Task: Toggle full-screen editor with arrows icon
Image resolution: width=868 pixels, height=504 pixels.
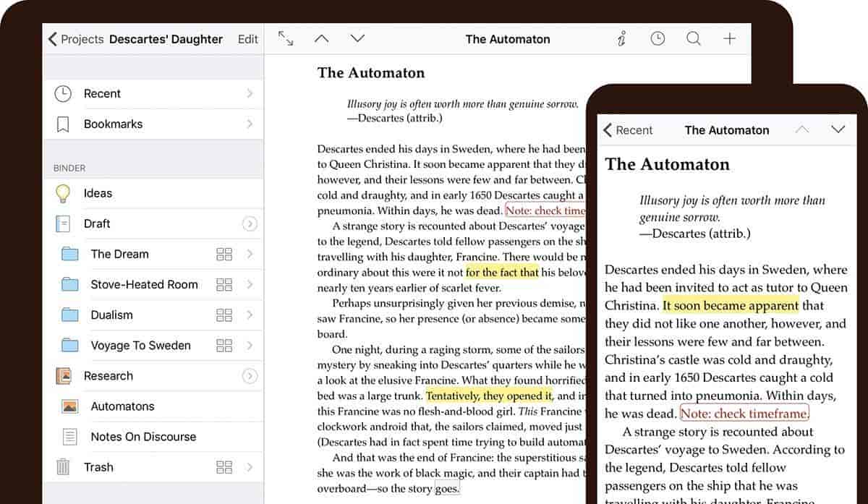Action: 286,39
